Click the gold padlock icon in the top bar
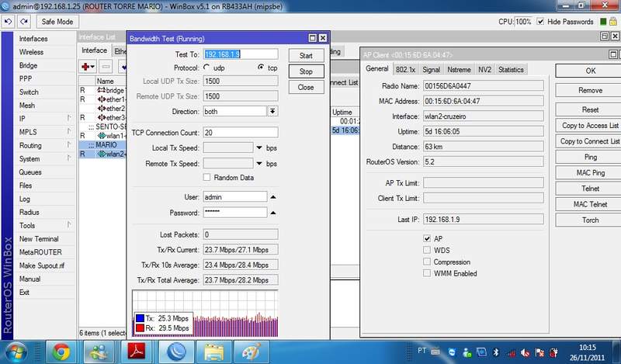This screenshot has width=621, height=364. [612, 22]
